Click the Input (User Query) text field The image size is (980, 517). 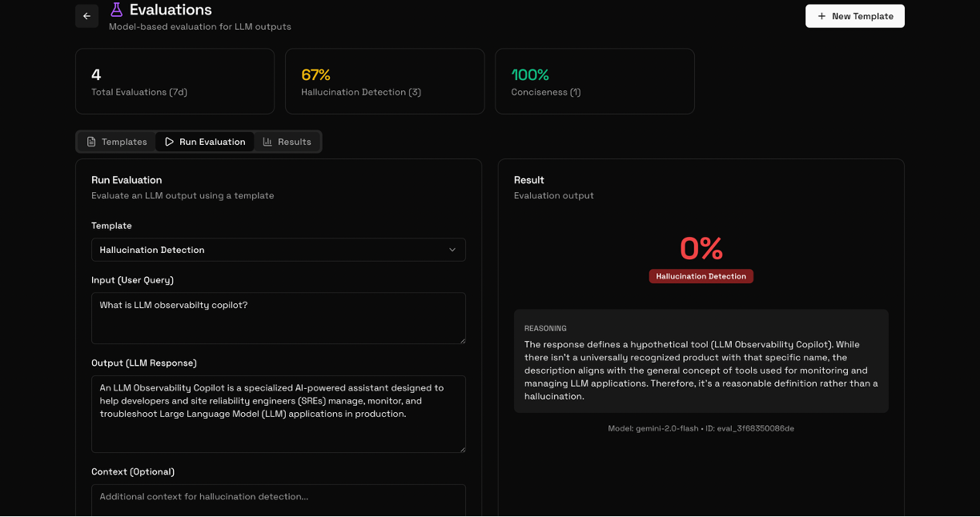278,318
